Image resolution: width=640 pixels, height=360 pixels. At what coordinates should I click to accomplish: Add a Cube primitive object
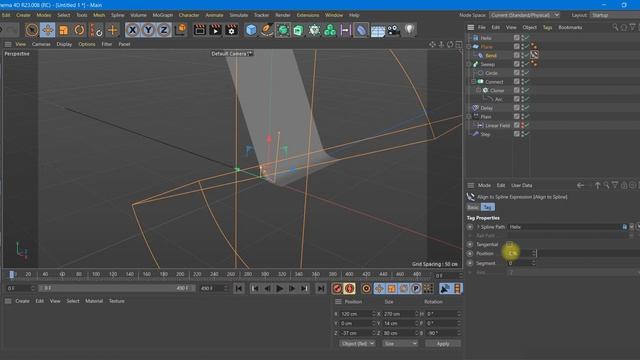[x=251, y=30]
